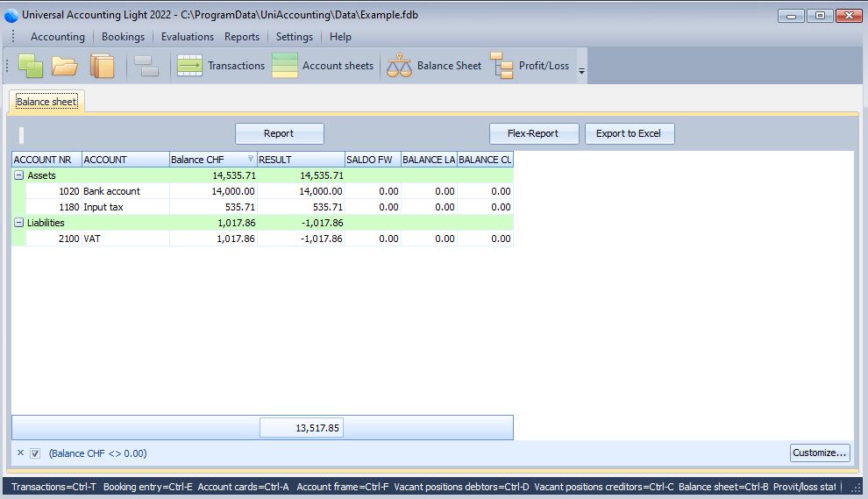The width and height of the screenshot is (868, 499).
Task: Toggle the Balance CHF filter checkbox
Action: 35,453
